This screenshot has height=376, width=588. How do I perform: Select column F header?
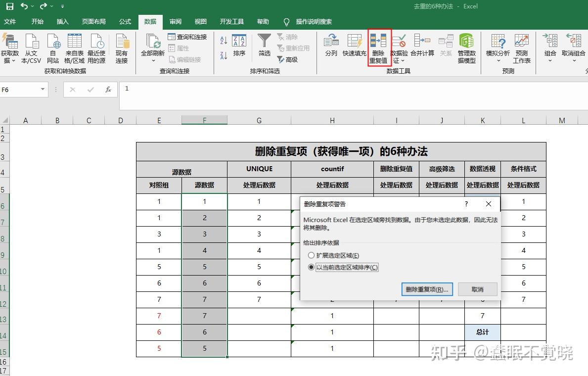pos(204,120)
